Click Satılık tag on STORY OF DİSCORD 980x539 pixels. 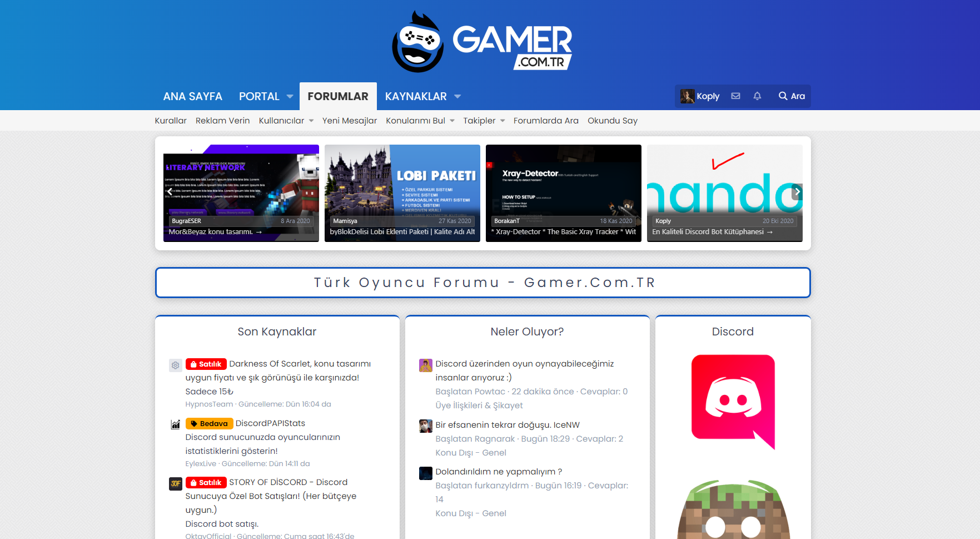[206, 483]
